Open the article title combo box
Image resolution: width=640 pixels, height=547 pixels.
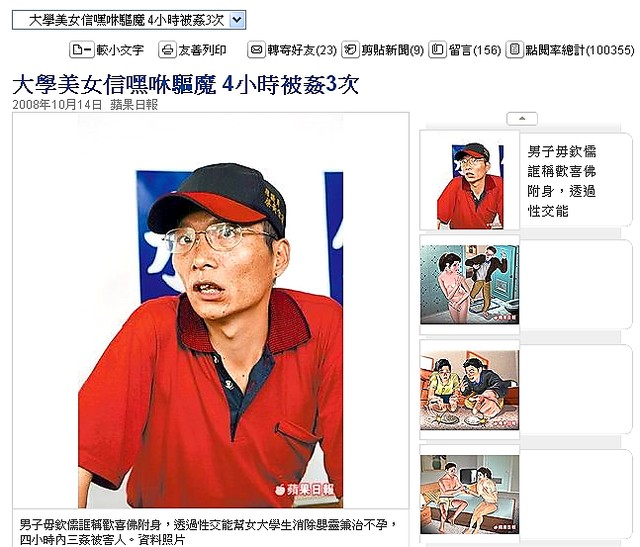[x=129, y=20]
